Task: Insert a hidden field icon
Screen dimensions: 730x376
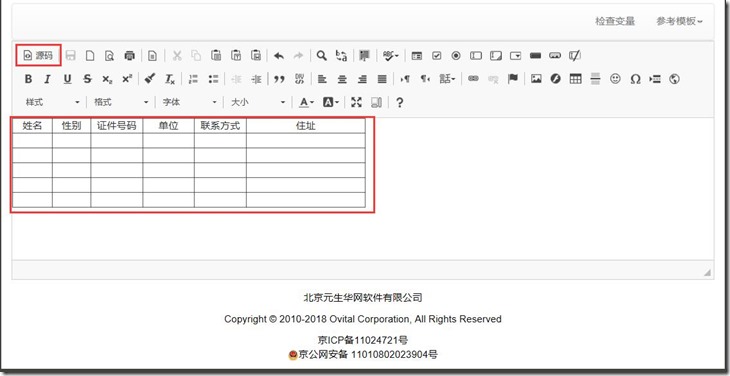Action: click(x=575, y=56)
